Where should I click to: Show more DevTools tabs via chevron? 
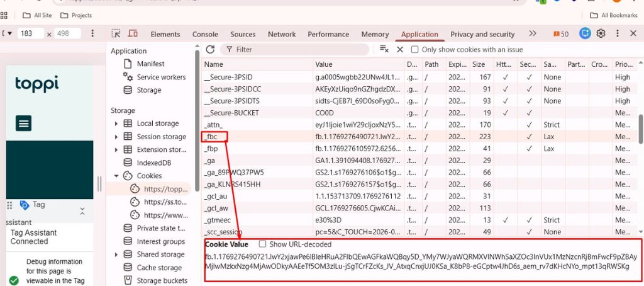[533, 34]
